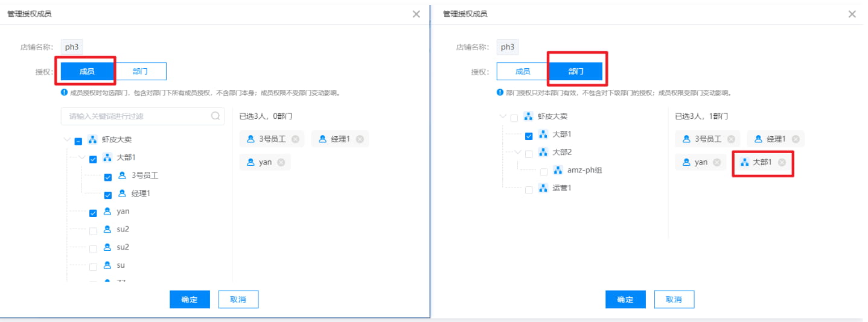Select 运营1 label in department tree

point(562,188)
